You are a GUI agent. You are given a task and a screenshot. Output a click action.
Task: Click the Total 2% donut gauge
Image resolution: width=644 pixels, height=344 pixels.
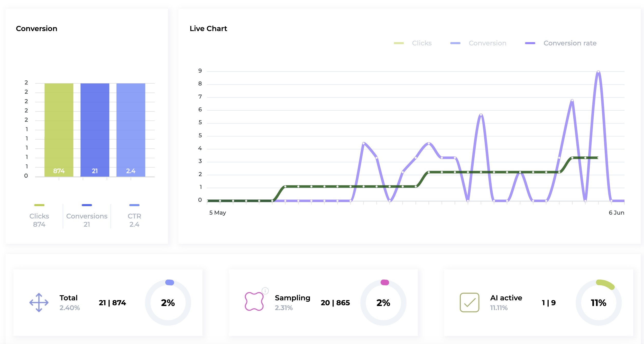pyautogui.click(x=168, y=303)
